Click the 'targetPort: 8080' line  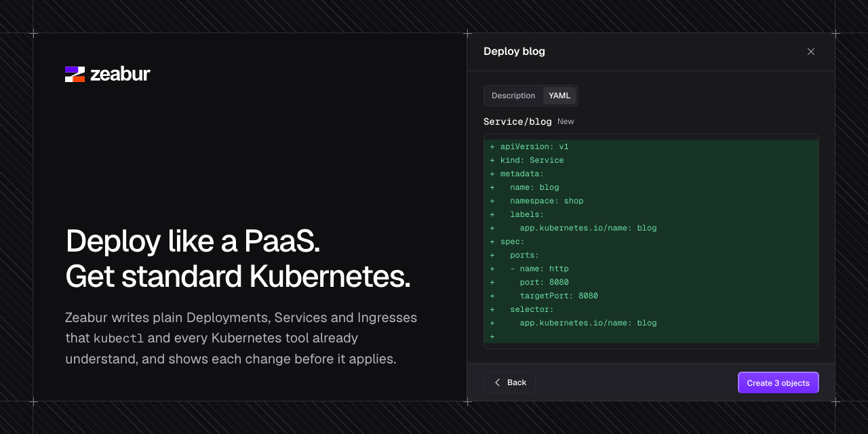click(651, 296)
